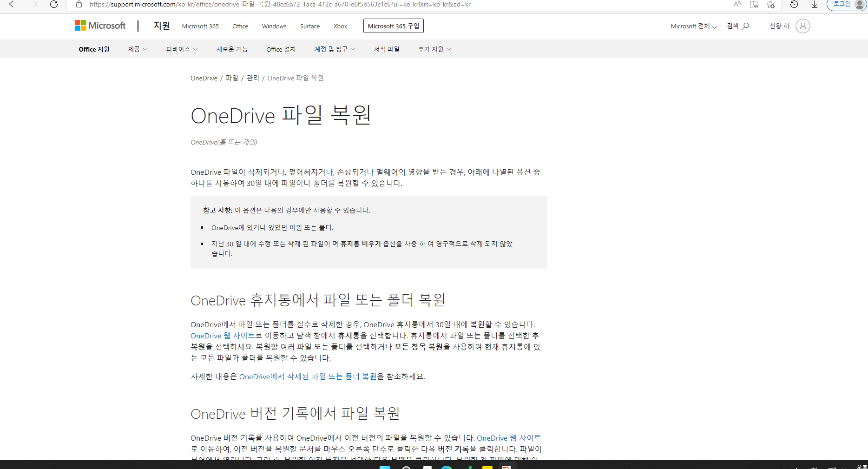Open OneDrive 웹 사이트 link in 버전 기록 section
The width and height of the screenshot is (868, 469).
[x=509, y=438]
